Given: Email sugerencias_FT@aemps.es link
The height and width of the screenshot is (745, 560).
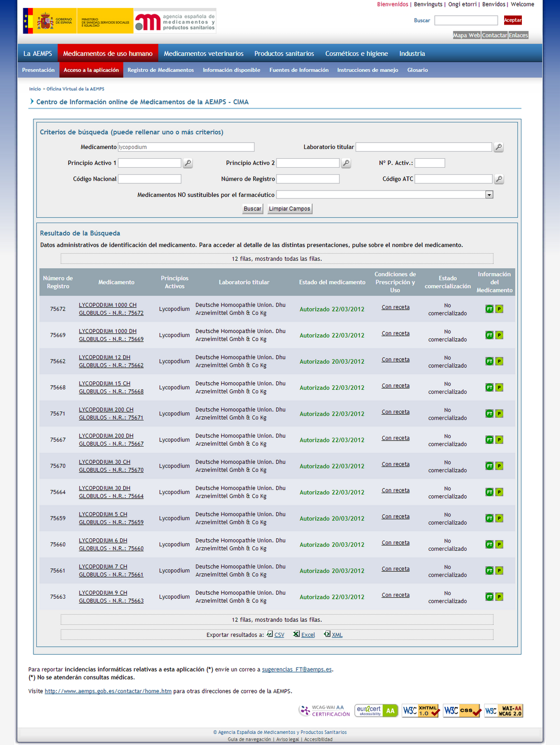Looking at the screenshot, I should point(297,670).
